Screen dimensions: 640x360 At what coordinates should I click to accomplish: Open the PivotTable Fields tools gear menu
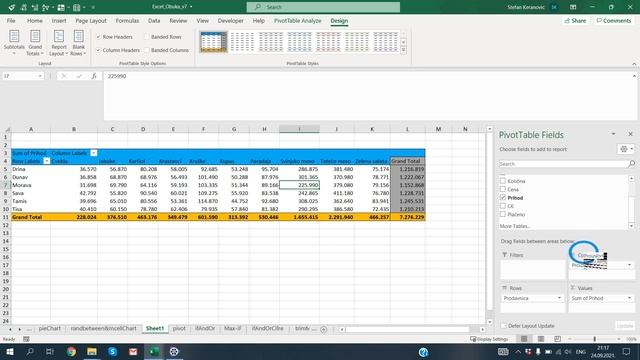coord(626,149)
